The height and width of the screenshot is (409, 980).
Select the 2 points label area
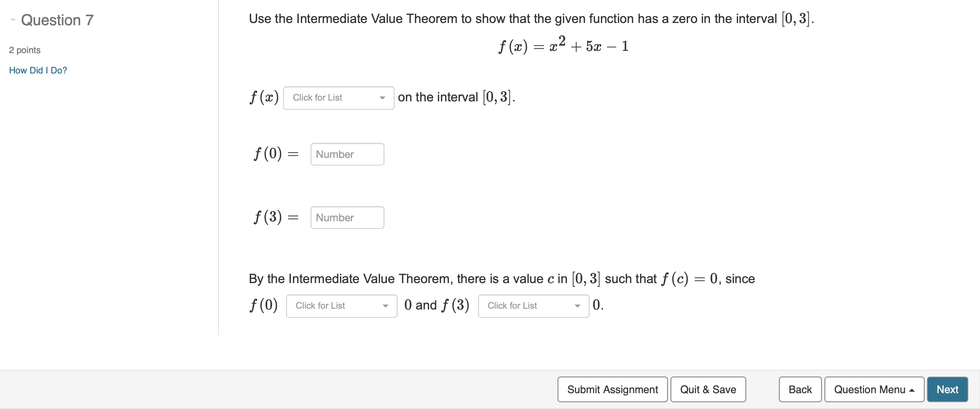25,49
